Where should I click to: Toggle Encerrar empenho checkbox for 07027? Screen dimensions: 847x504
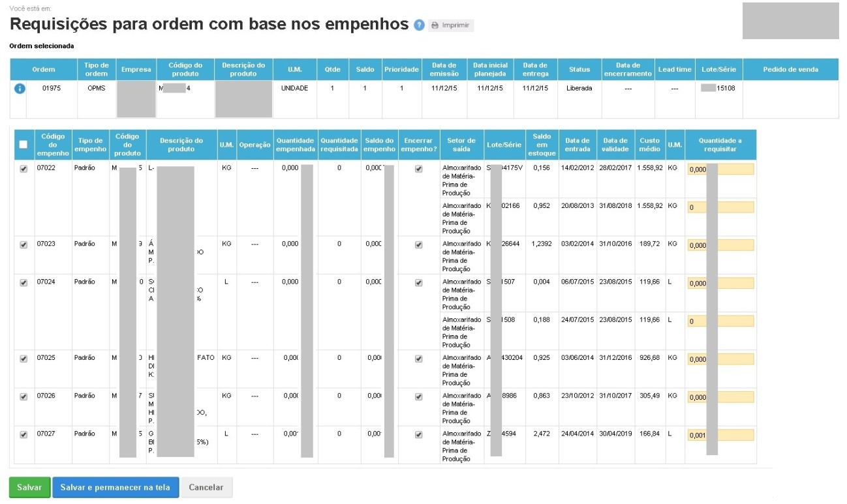point(419,435)
